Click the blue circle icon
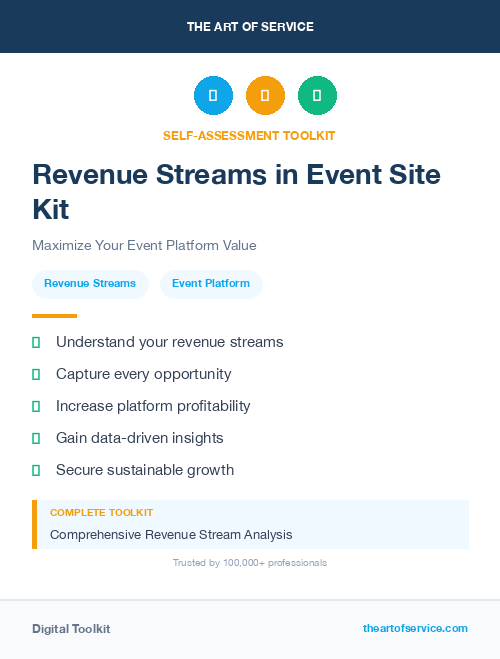The width and height of the screenshot is (500, 659). tap(213, 95)
